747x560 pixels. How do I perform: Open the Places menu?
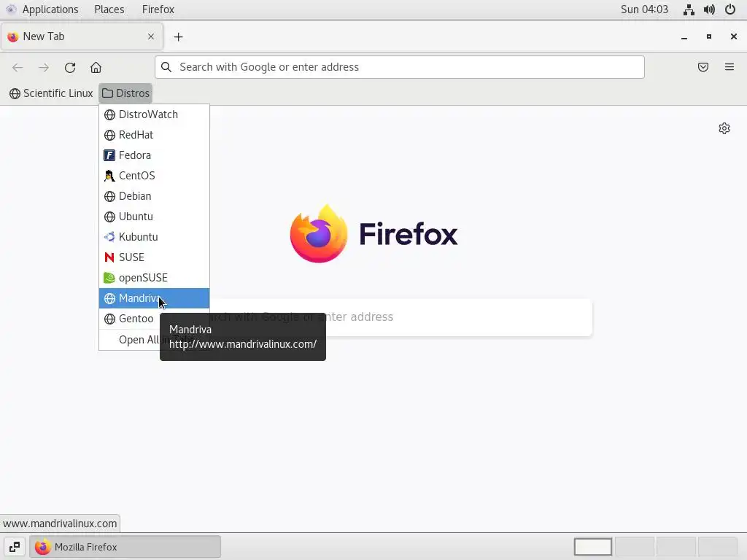pos(109,9)
